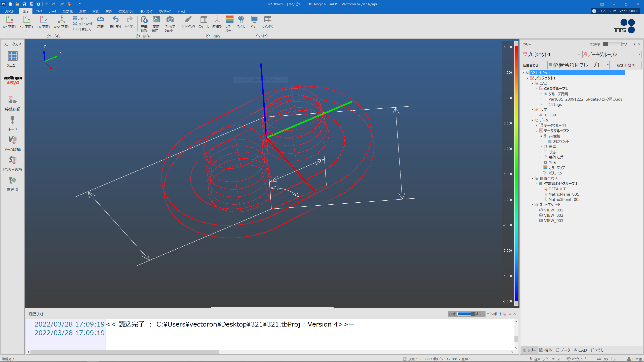Open 位置合わせグループ1 combo box
The height and width of the screenshot is (362, 644).
(x=578, y=65)
